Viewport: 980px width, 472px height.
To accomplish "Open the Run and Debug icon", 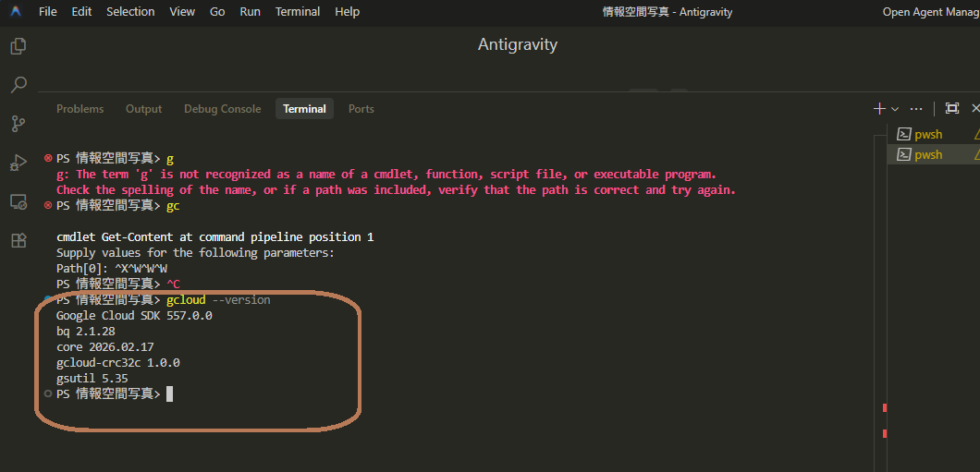I will coord(18,163).
